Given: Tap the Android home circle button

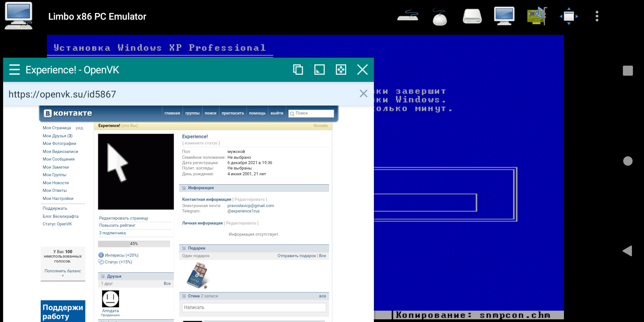Looking at the screenshot, I should (x=628, y=161).
